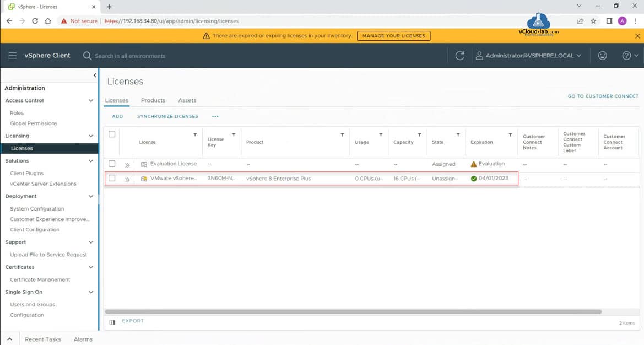Collapse the Deployment section
This screenshot has height=345, width=644.
pyautogui.click(x=91, y=196)
